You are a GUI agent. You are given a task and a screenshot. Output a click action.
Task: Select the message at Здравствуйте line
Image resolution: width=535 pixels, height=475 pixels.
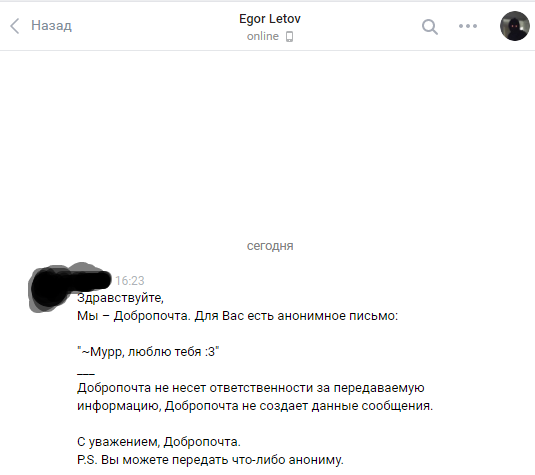click(120, 298)
